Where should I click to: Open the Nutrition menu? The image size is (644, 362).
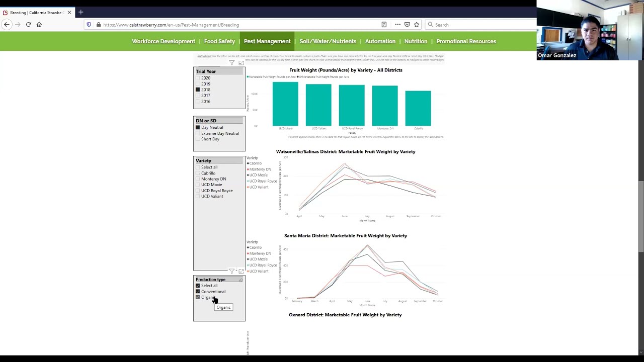coord(416,41)
